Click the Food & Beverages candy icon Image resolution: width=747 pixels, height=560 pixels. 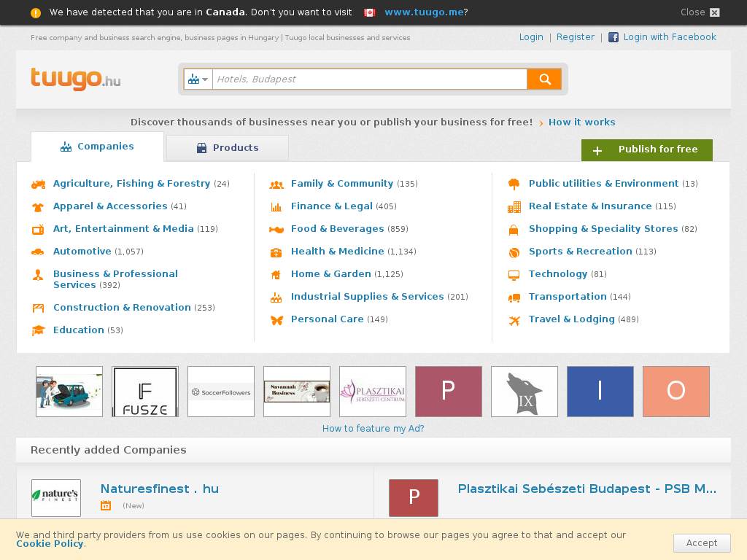click(276, 230)
